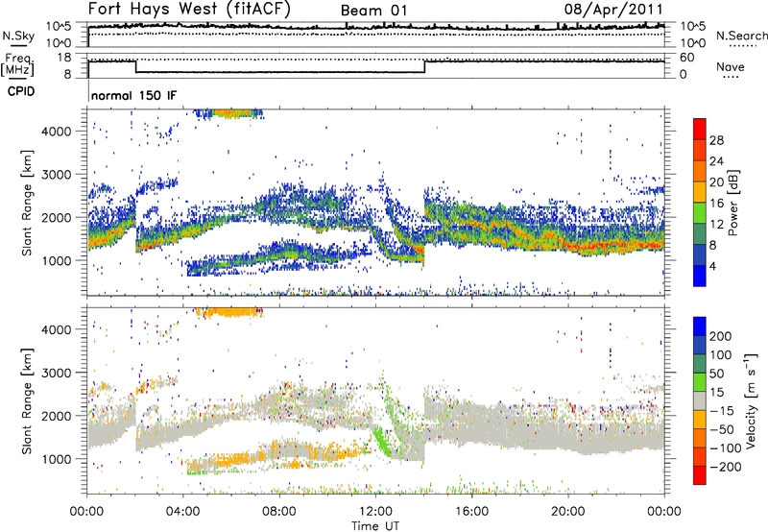Click the 'N.Sky' legend label

[x=18, y=36]
